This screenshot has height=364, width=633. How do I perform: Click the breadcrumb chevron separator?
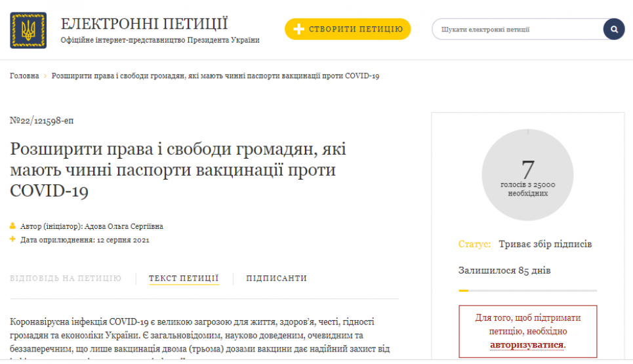[45, 76]
